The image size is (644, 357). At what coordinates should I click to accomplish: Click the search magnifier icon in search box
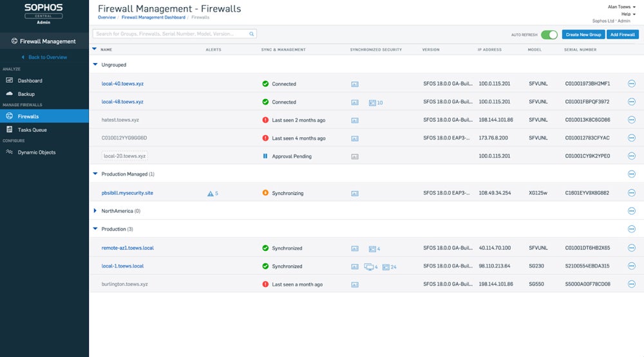pos(252,33)
